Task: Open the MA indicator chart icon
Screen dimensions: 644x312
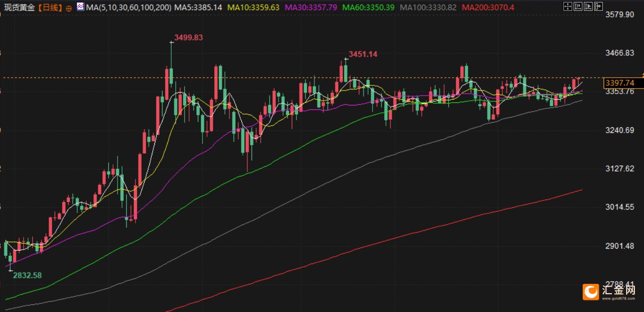Action: (81, 7)
